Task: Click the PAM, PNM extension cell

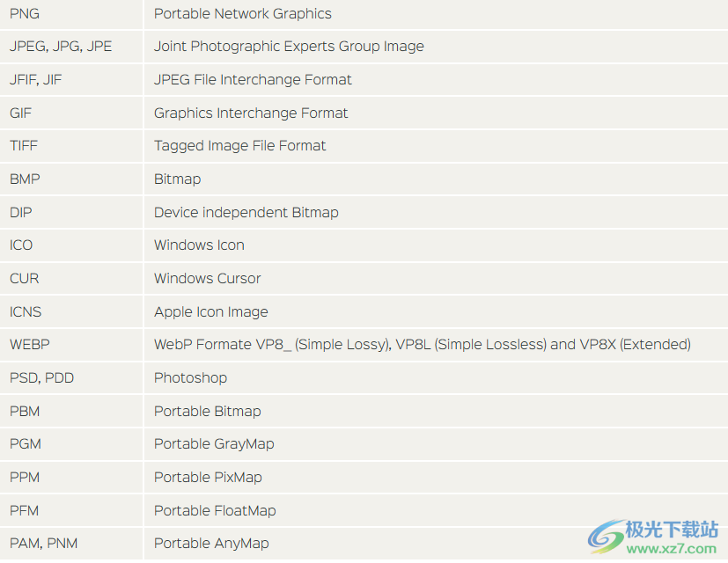Action: coord(71,544)
